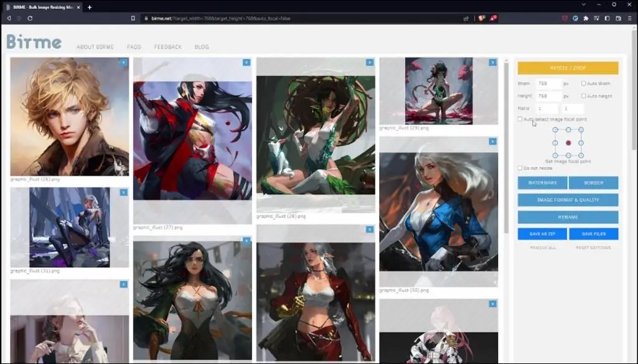The height and width of the screenshot is (364, 638).
Task: Open the FEEDBACK page
Action: tap(167, 47)
